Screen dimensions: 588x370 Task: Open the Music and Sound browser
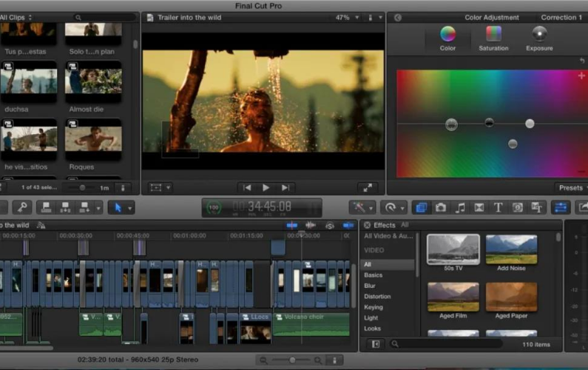[x=460, y=208]
